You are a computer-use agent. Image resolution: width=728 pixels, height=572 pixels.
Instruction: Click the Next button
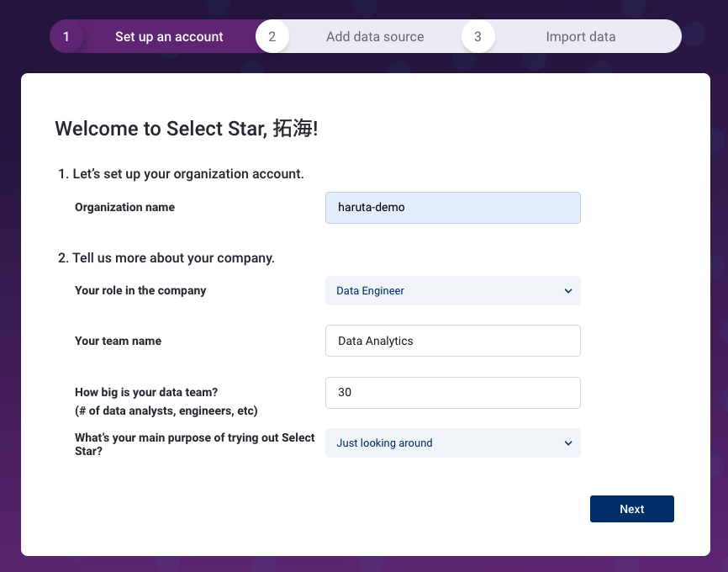pos(632,509)
